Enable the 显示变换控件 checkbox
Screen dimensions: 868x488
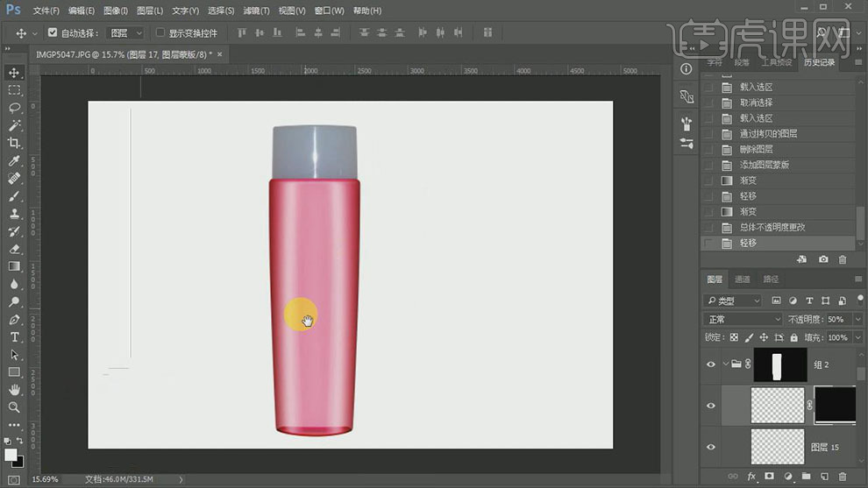click(160, 33)
